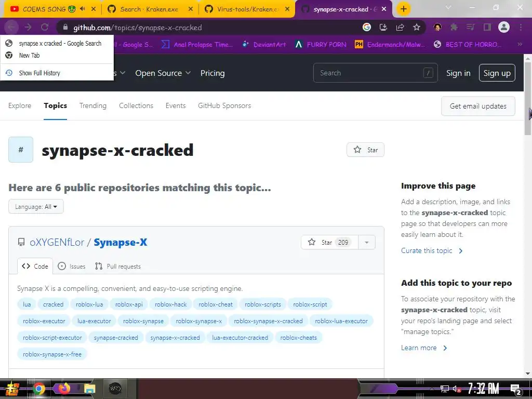Screen dimensions: 532x399
Task: Click the browser forward arrow
Action: 28,27
